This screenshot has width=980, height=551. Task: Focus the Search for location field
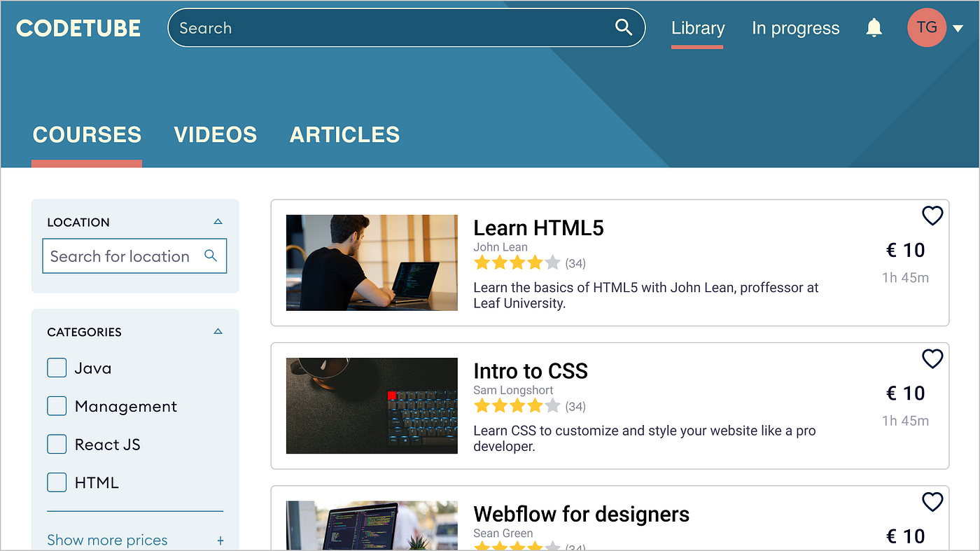(x=134, y=256)
